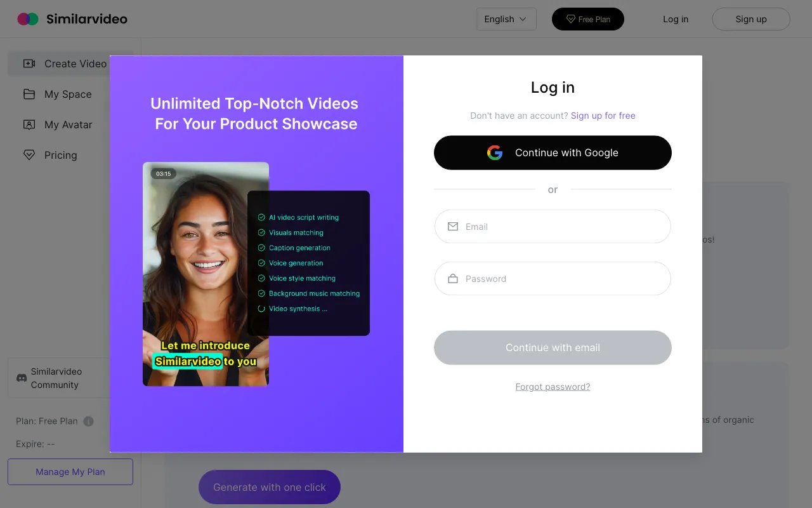Click 'Unlimited Top-Notch Videos' headline text
This screenshot has width=812, height=508.
254,104
